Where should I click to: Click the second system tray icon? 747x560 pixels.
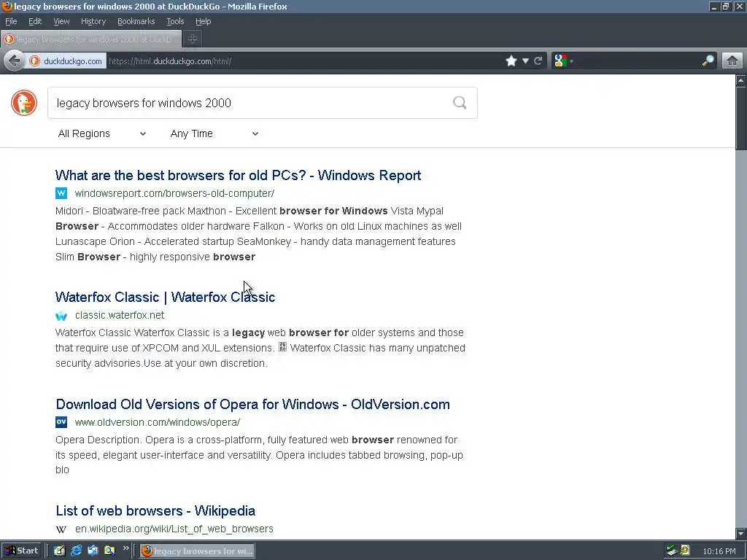(x=685, y=551)
